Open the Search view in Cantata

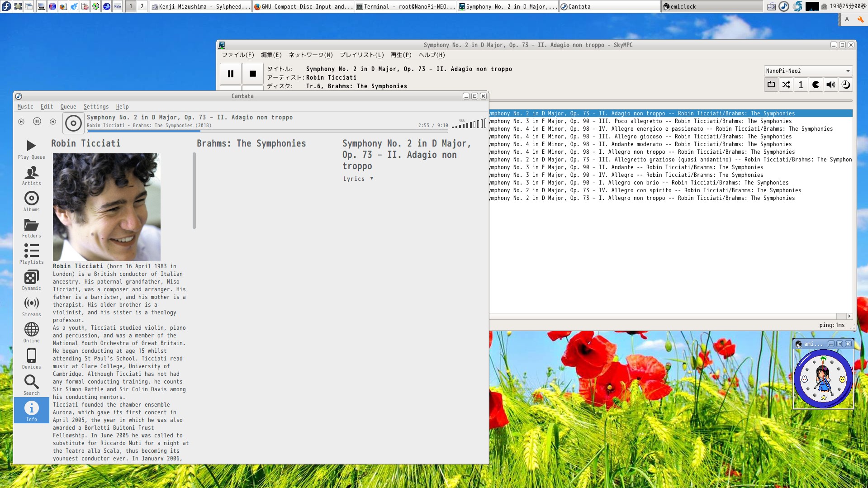pos(31,385)
